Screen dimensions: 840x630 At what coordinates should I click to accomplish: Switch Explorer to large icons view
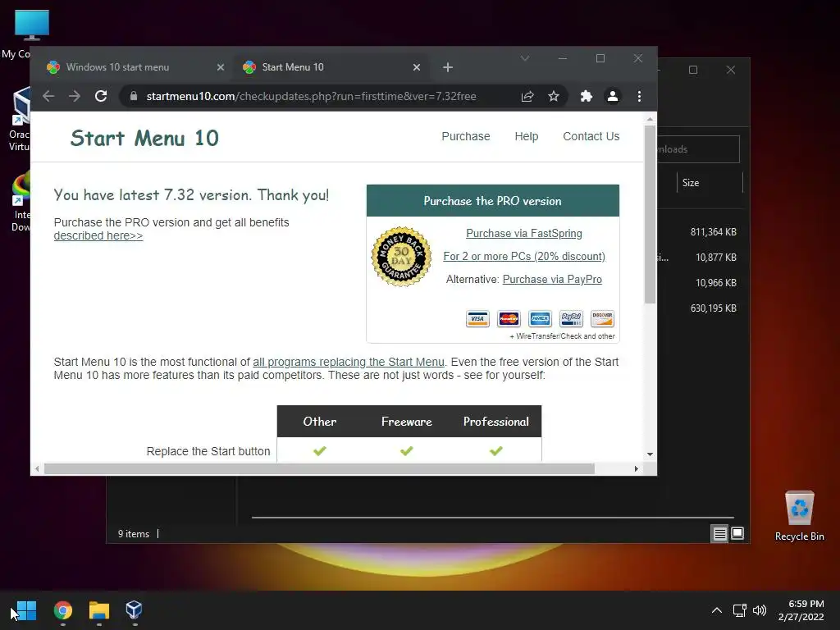[x=737, y=533]
